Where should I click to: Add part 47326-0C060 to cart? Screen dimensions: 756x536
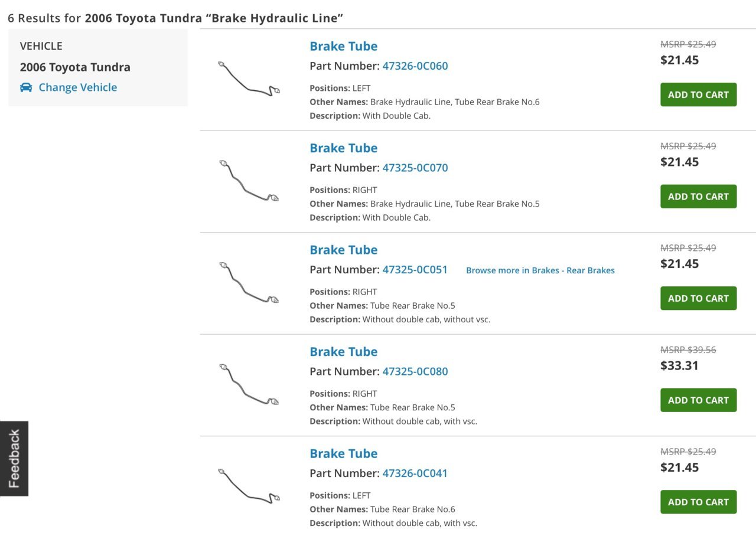coord(698,94)
